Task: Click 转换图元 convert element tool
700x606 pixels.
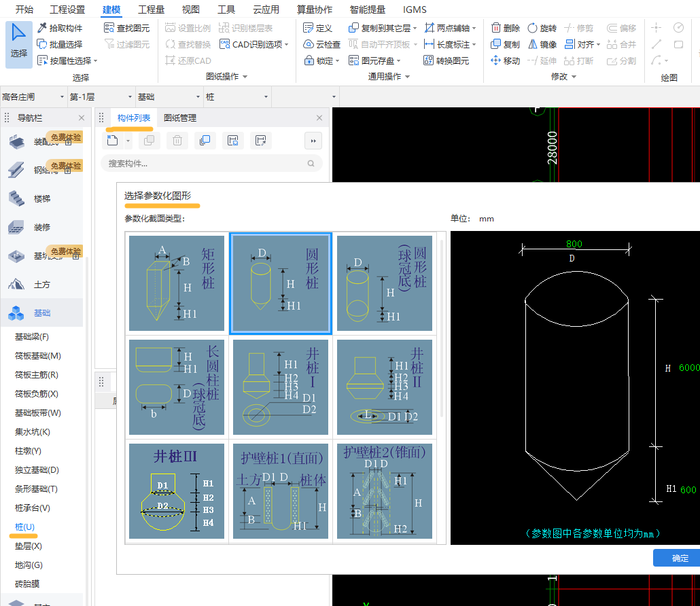Action: 446,60
